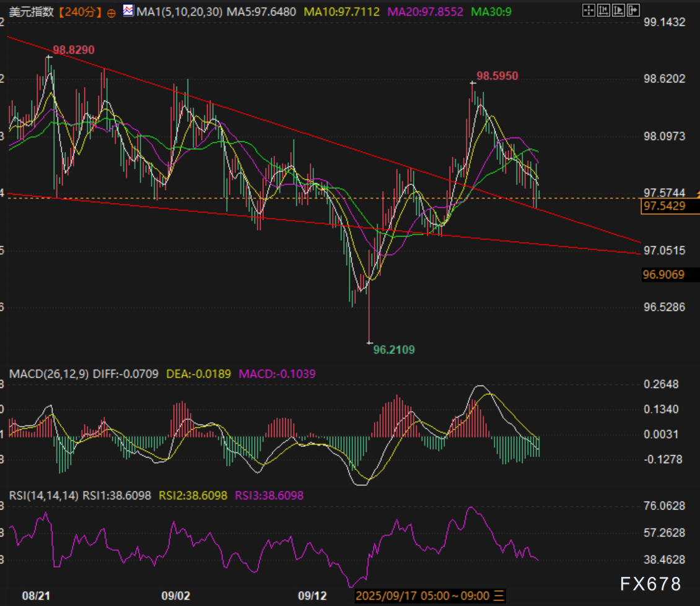Click the current price tag 97.5429
Viewport: 700px width, 606px height.
click(x=664, y=206)
